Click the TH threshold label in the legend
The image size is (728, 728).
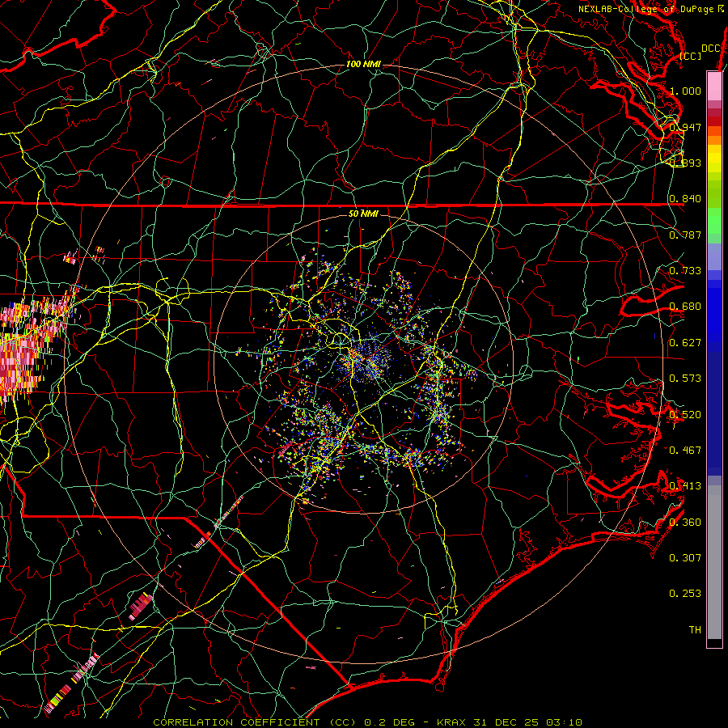coord(695,630)
